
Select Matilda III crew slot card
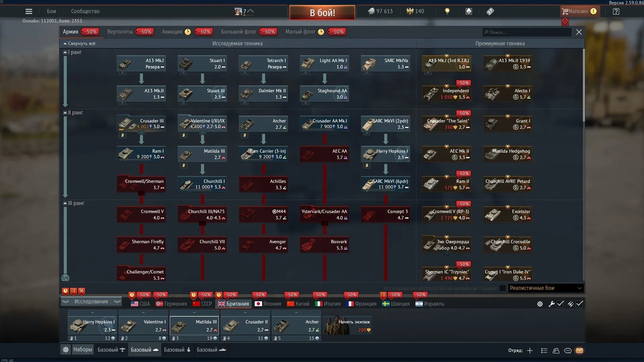click(194, 326)
